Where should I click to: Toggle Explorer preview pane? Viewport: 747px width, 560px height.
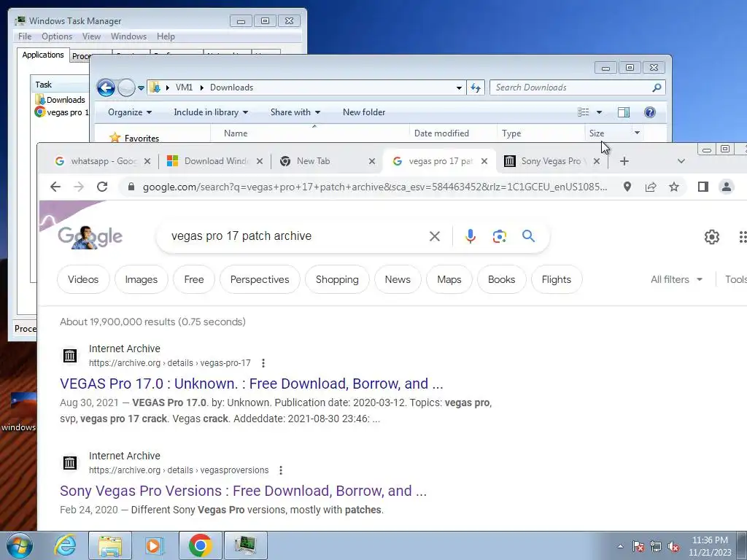tap(623, 112)
